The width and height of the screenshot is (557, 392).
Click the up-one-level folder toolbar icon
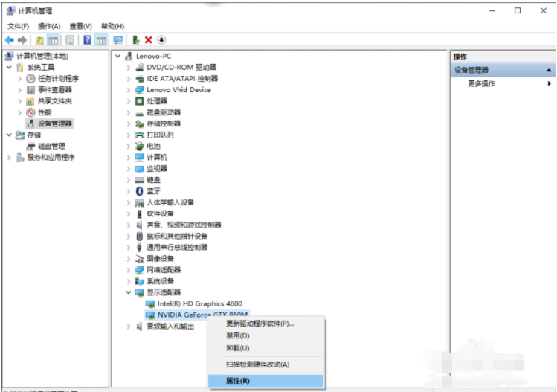(39, 39)
